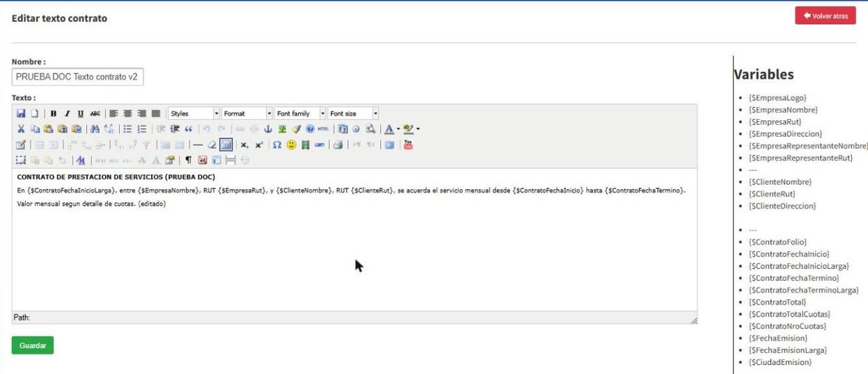Insert a new table
868x374 pixels.
click(21, 145)
